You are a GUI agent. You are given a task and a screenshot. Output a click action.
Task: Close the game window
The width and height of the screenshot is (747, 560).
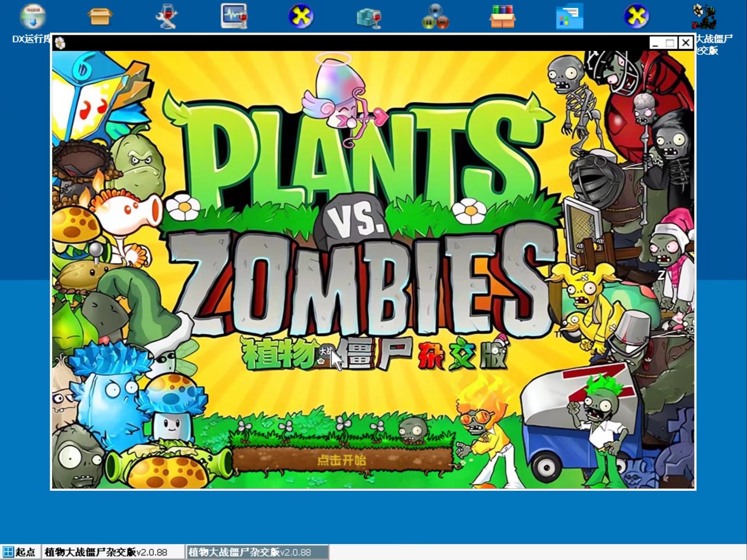click(686, 43)
